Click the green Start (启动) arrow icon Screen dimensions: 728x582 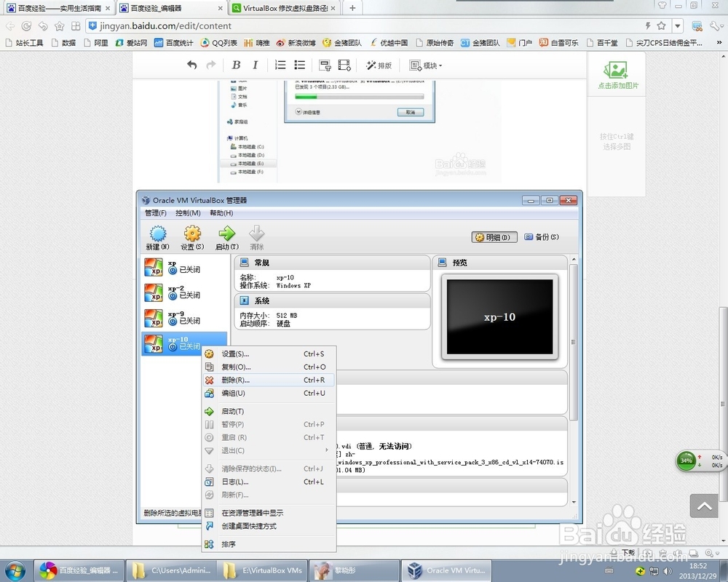pyautogui.click(x=226, y=234)
